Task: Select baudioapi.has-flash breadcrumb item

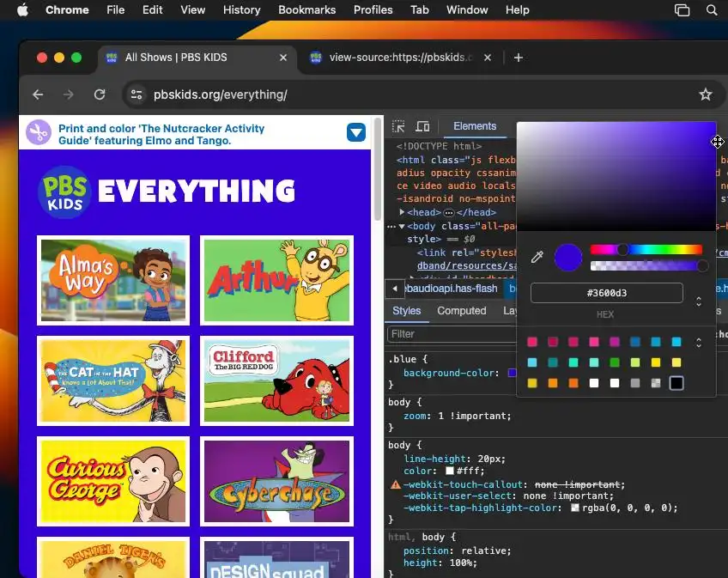Action: (452, 289)
